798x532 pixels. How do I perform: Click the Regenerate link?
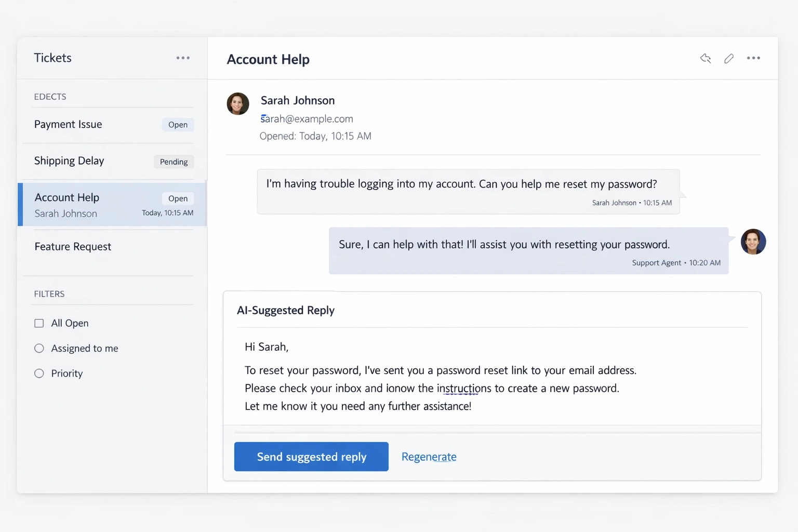429,457
